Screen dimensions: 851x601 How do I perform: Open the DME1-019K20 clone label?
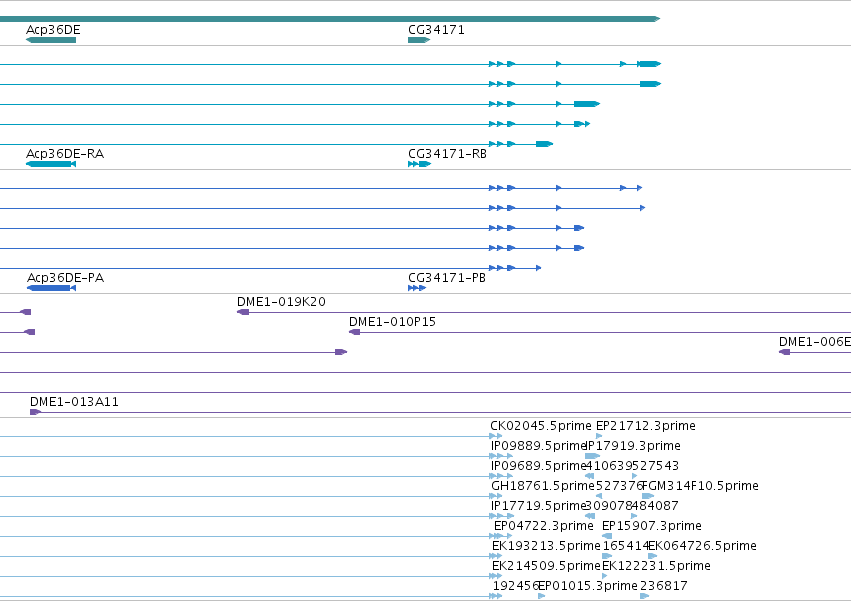281,301
